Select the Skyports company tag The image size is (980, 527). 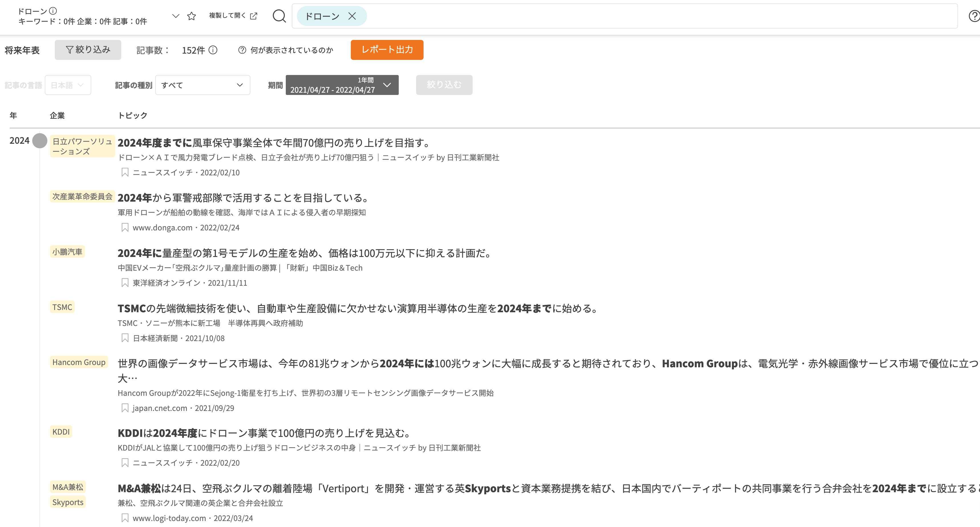(x=68, y=502)
